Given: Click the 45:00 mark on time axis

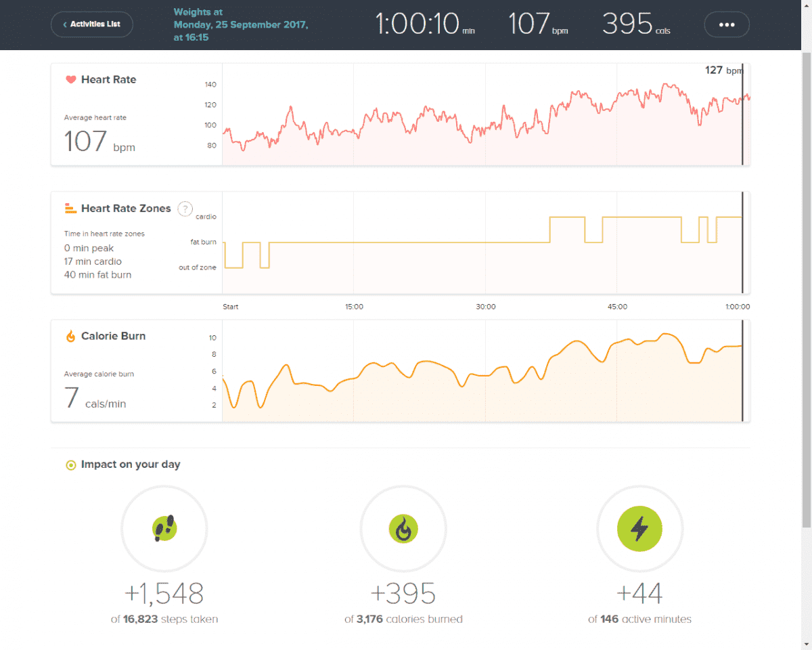Looking at the screenshot, I should click(x=617, y=307).
